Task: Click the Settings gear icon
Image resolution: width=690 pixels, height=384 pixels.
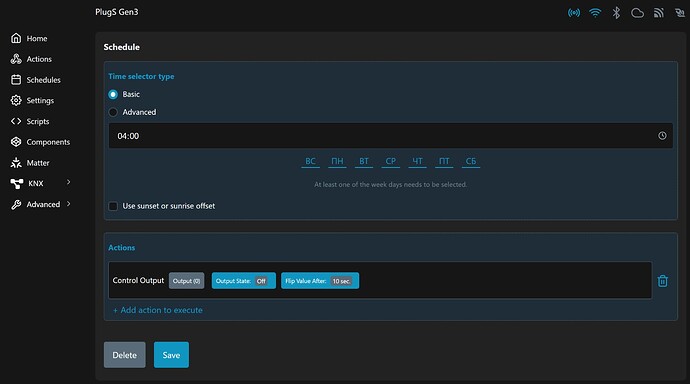Action: (16, 100)
